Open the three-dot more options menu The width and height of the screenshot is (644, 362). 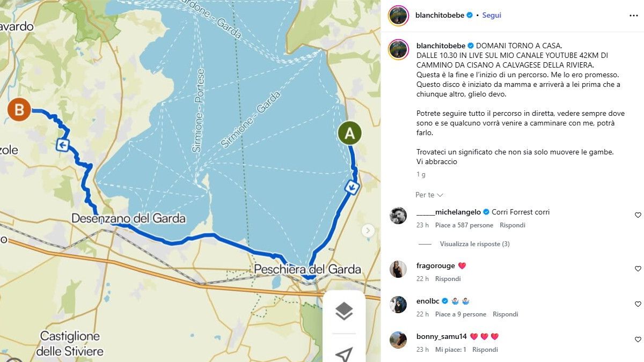(633, 16)
